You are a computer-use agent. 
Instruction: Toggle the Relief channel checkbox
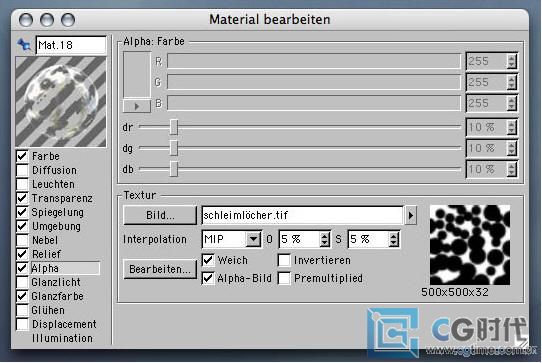tap(22, 254)
